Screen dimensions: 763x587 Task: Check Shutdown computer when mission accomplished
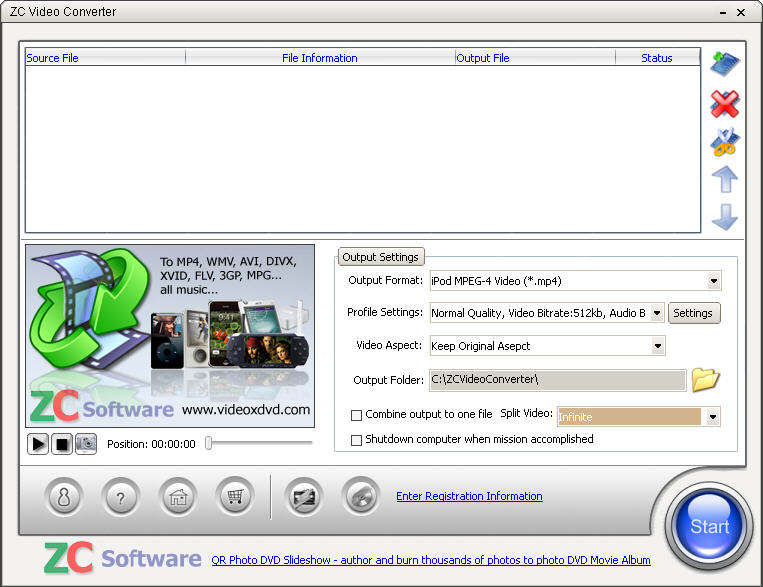pyautogui.click(x=357, y=440)
